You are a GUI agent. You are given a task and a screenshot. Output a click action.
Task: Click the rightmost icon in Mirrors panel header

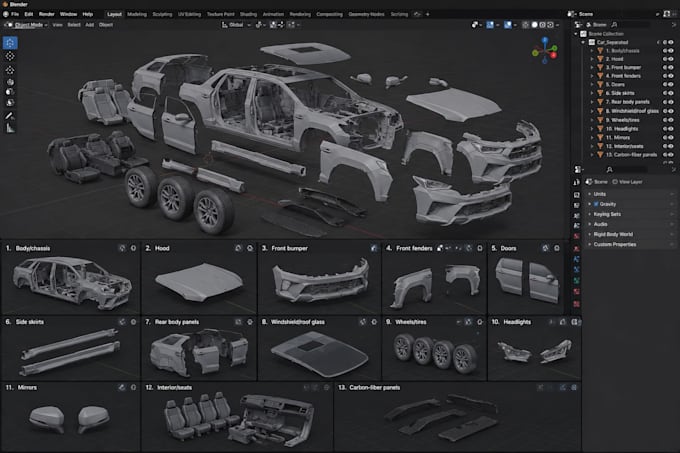[x=134, y=388]
